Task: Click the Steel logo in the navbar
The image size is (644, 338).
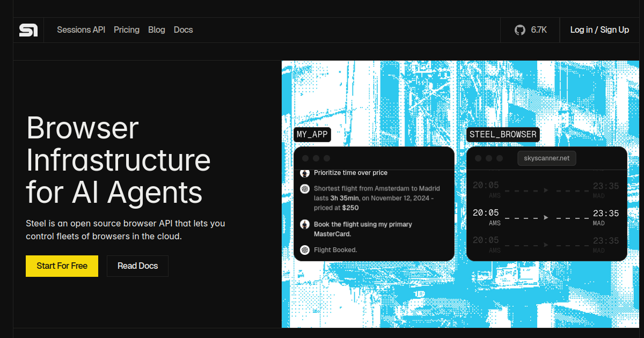Action: (x=28, y=30)
